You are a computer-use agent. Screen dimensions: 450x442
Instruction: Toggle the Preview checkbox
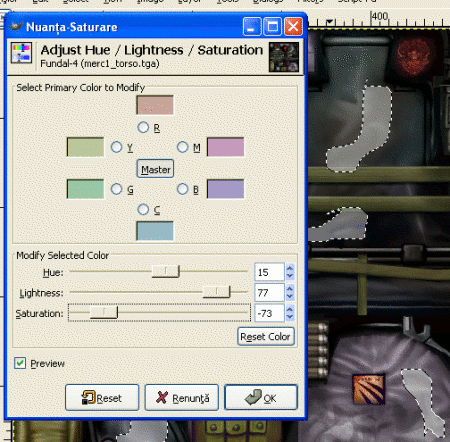coord(20,363)
